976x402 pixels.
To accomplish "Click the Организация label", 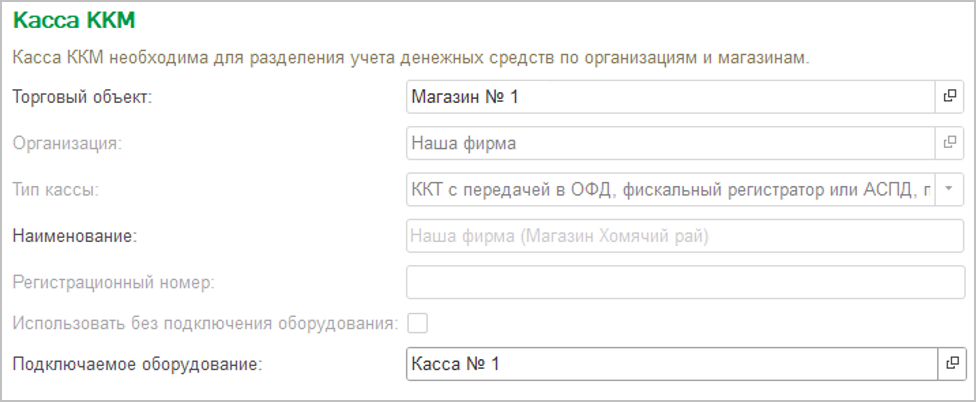I will tap(67, 143).
